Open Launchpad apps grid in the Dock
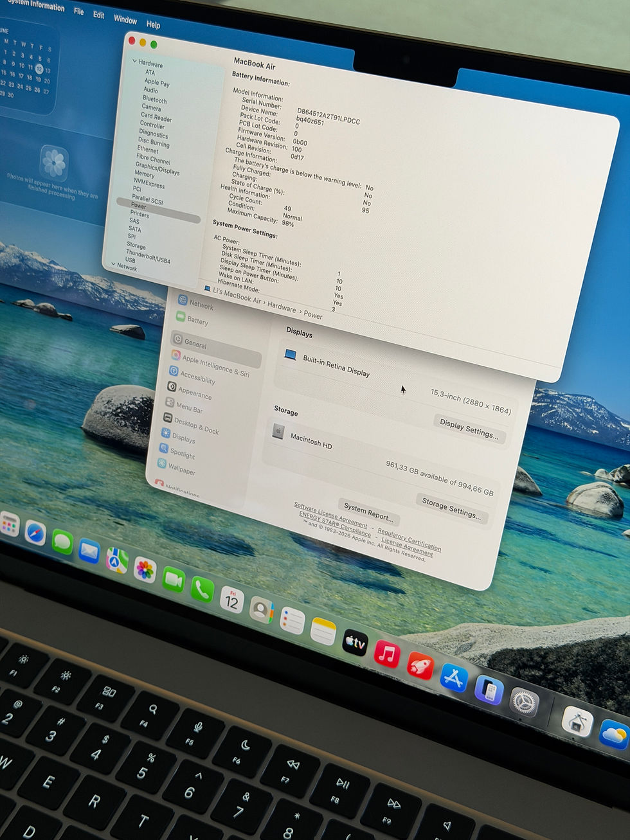Image resolution: width=630 pixels, height=840 pixels. coord(8,525)
